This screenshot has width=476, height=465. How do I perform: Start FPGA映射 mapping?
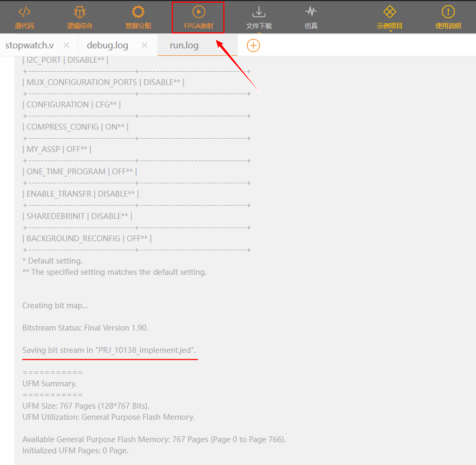tap(198, 17)
